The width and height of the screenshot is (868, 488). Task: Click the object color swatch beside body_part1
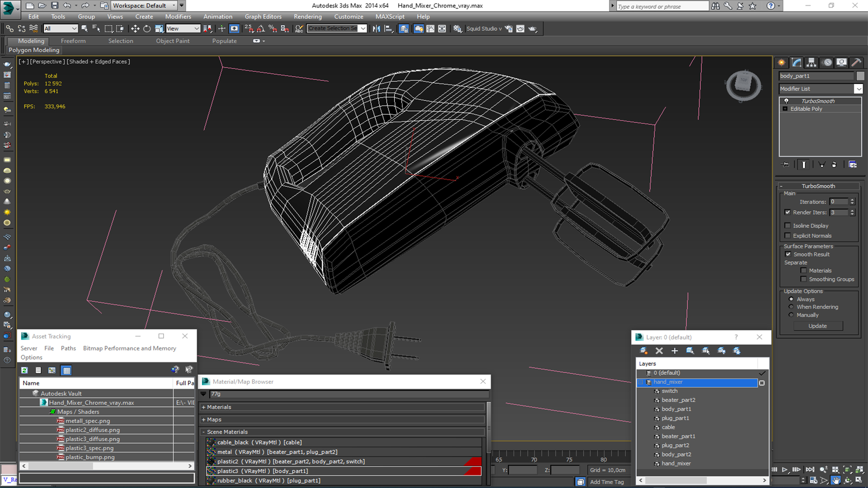tap(860, 76)
